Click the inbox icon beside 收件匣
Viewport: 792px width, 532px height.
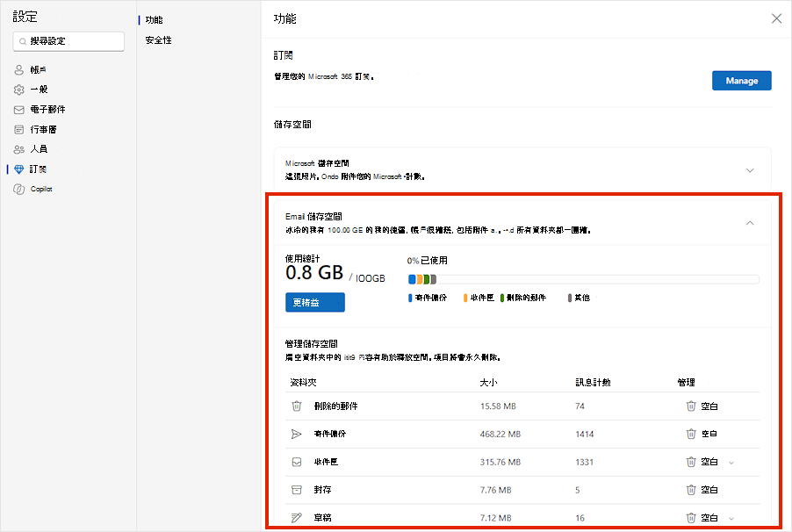point(297,462)
